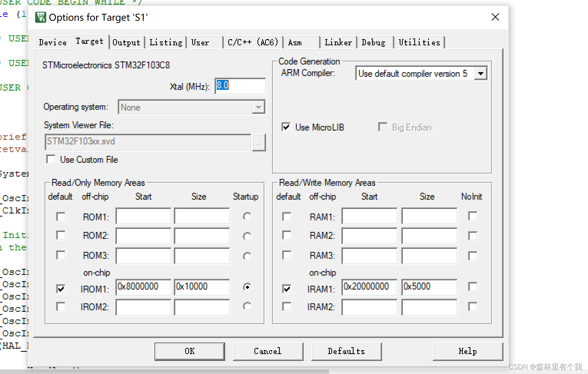This screenshot has height=374, width=588.
Task: Uncheck the IRAM1 default checkbox
Action: 287,288
